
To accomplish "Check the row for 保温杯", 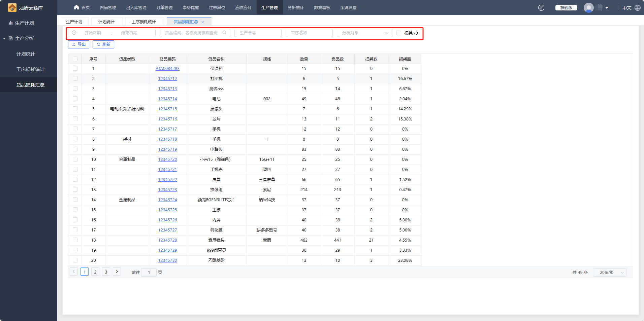I will click(x=75, y=68).
